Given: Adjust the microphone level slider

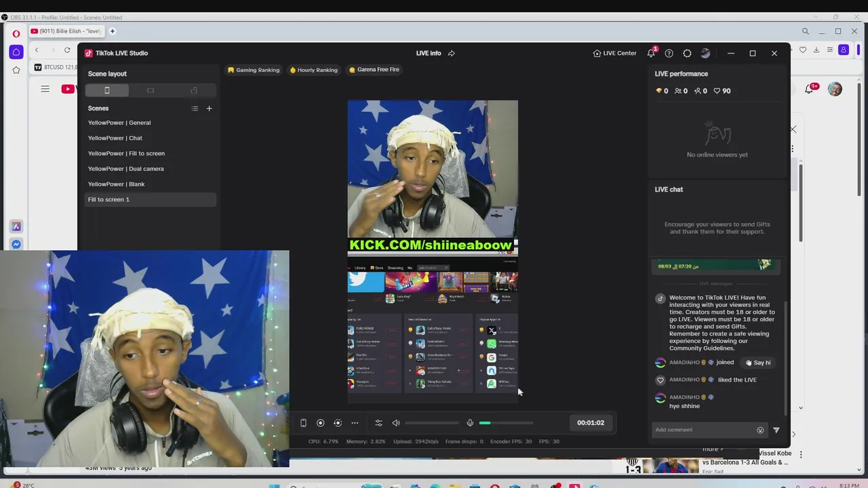Looking at the screenshot, I should (x=506, y=423).
